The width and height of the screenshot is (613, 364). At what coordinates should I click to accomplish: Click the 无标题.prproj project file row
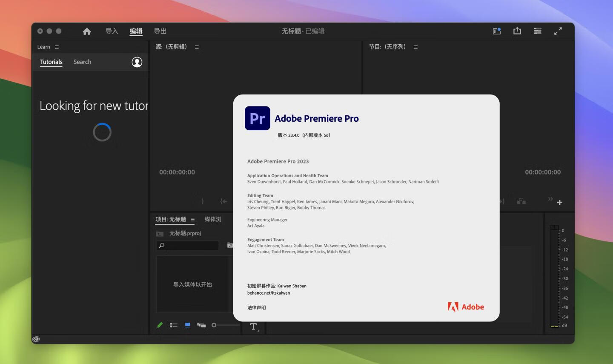(185, 233)
